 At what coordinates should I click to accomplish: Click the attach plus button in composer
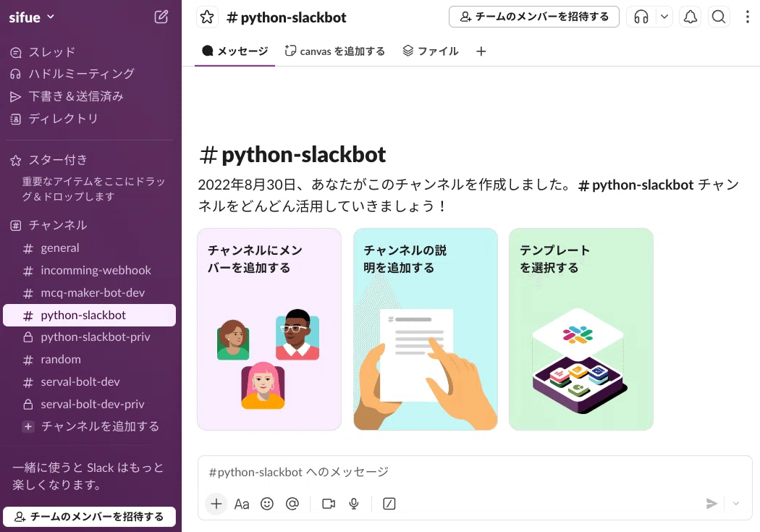coord(216,504)
